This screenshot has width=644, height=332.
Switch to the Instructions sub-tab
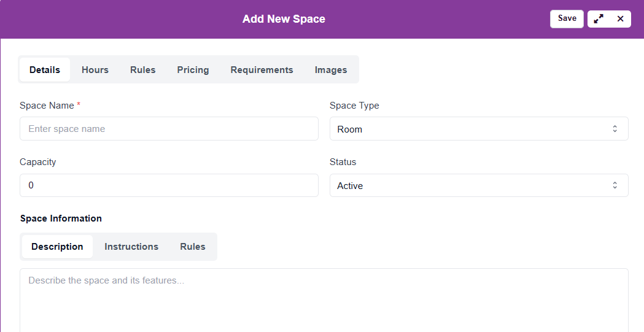point(131,247)
